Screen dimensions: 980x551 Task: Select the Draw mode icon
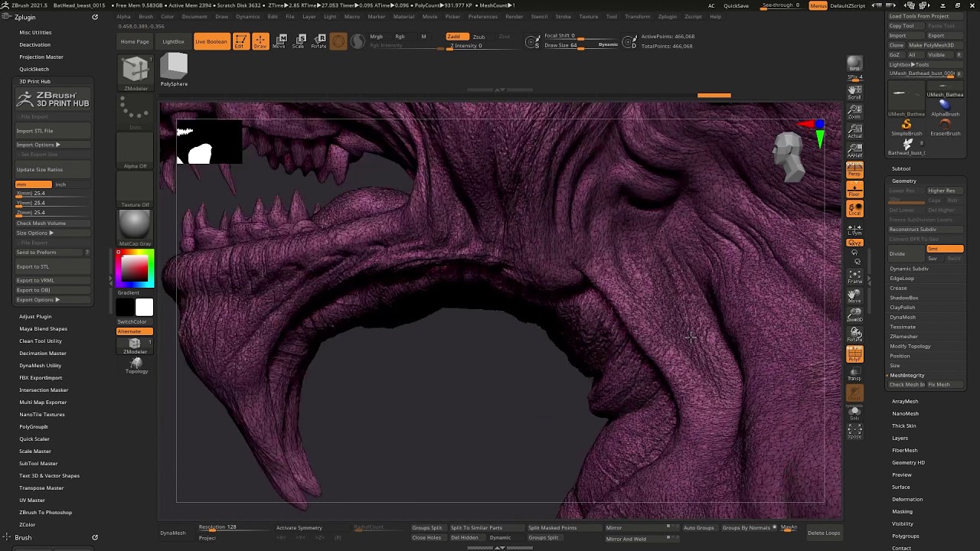point(260,41)
